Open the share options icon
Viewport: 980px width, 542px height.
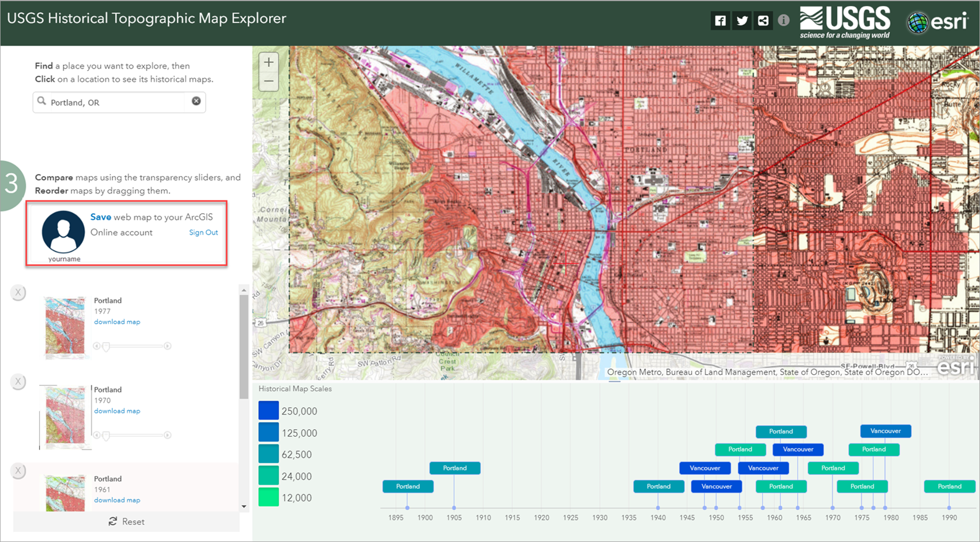tap(763, 20)
